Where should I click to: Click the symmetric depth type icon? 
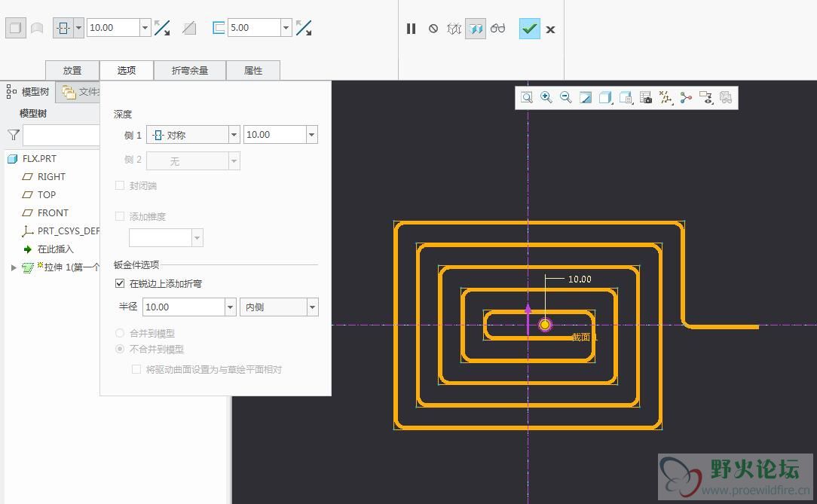[63, 28]
